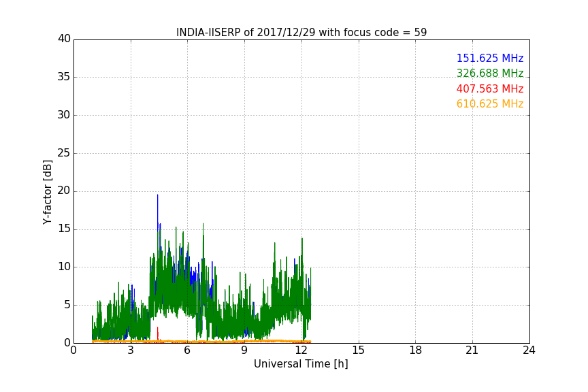Click the x-axis tick value 24

(529, 350)
